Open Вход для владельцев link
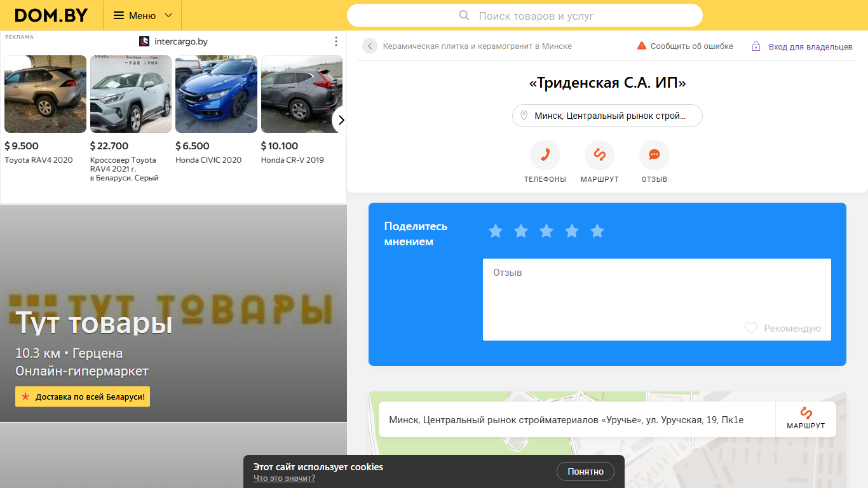The width and height of the screenshot is (868, 488). [811, 47]
